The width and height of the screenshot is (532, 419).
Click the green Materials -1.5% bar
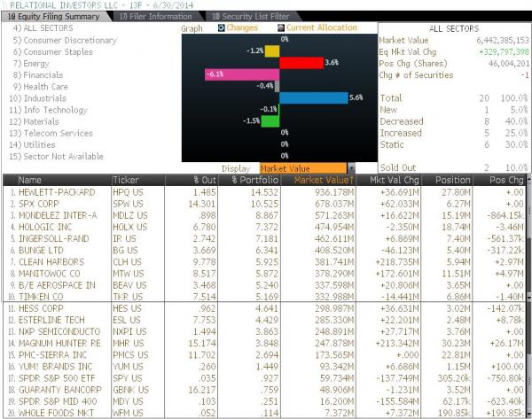(270, 121)
